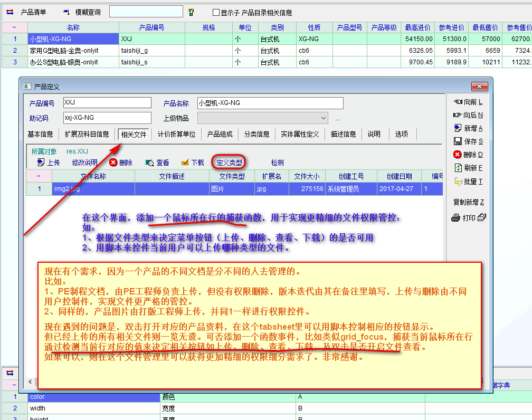Collapse the file grid using minus header
The image size is (532, 420).
tap(39, 176)
